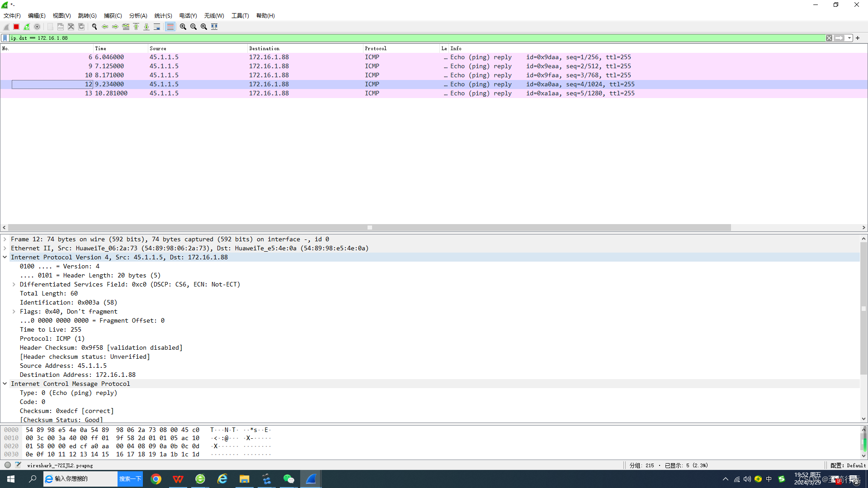Select packet 10 with id=0x9faa
Viewport: 868px width, 488px height.
434,75
